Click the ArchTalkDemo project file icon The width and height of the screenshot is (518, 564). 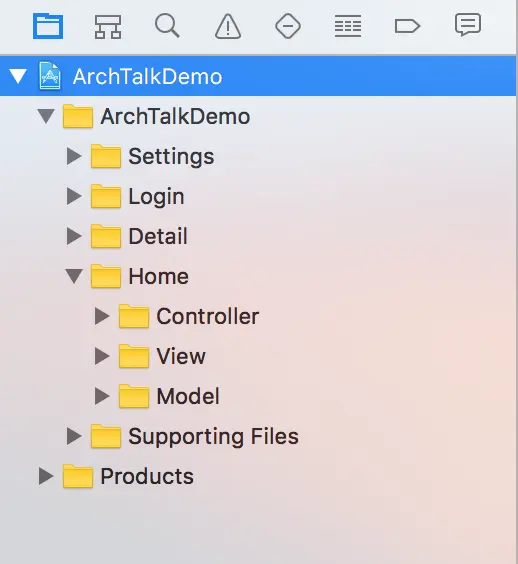point(50,76)
